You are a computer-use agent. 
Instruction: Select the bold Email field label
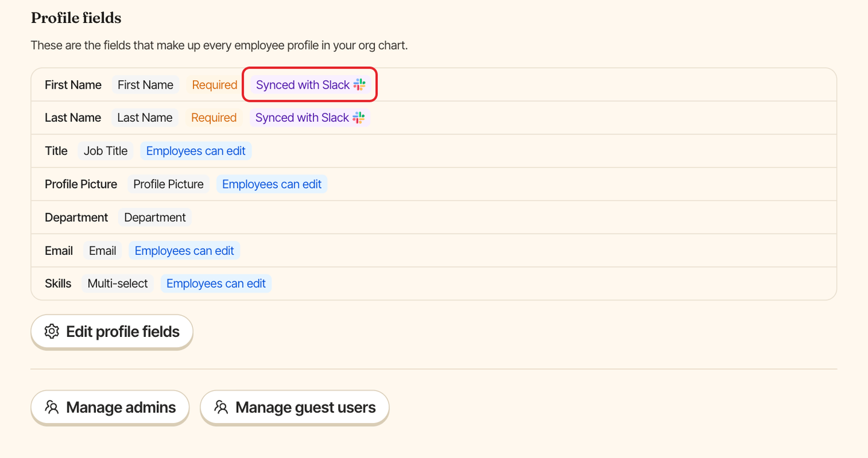[59, 251]
